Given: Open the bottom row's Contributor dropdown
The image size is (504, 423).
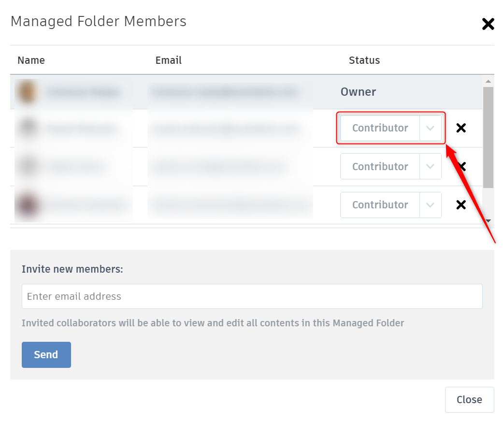Looking at the screenshot, I should coord(390,204).
